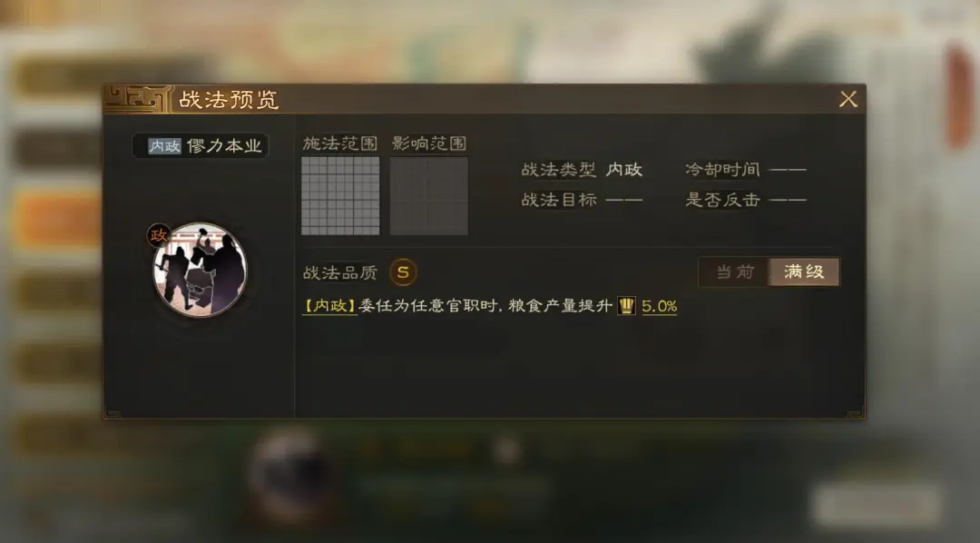The width and height of the screenshot is (980, 543).
Task: Click the 施法范围 grid
Action: coord(340,196)
